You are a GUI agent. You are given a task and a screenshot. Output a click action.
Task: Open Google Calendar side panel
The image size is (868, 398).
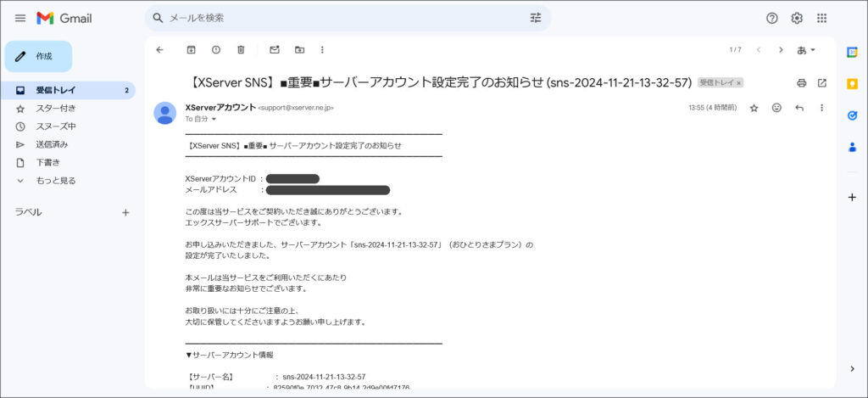pos(853,52)
